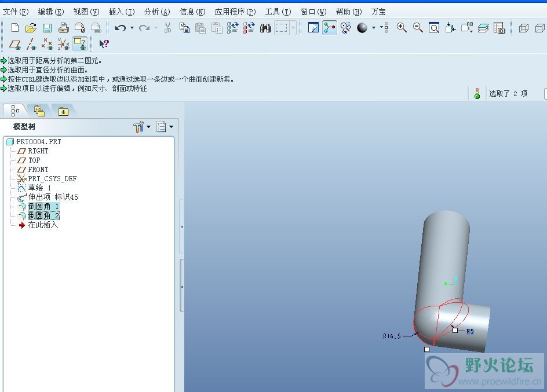Undo the last action with curved arrow
This screenshot has width=547, height=392.
click(121, 28)
